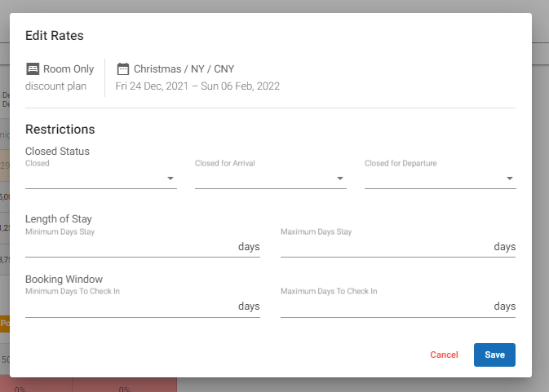The width and height of the screenshot is (549, 392).
Task: Select the Minimum Days To Check In field
Action: click(131, 306)
